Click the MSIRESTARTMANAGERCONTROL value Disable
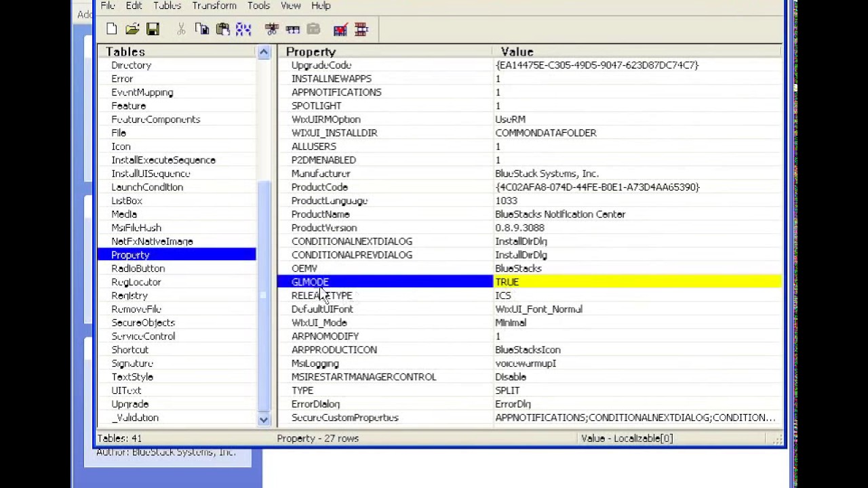The image size is (868, 488). pos(511,377)
